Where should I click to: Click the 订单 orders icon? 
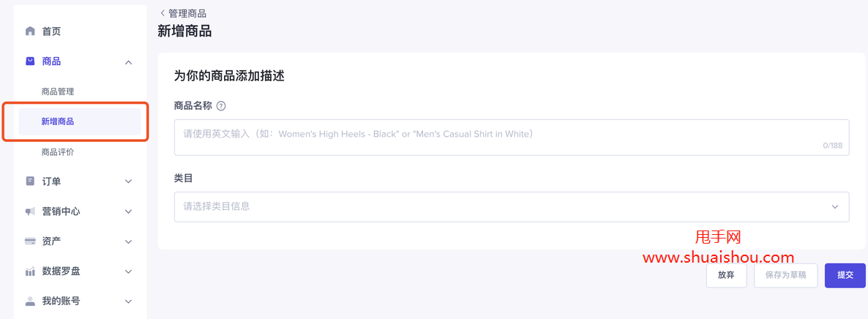[x=30, y=181]
